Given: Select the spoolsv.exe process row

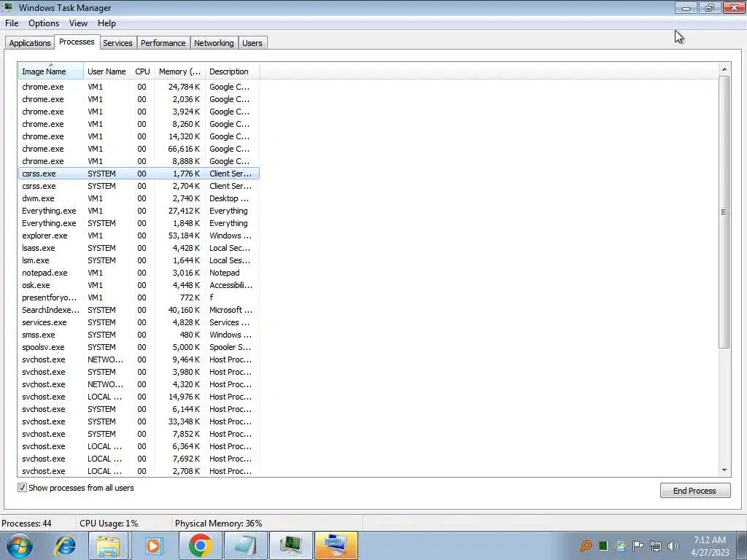Looking at the screenshot, I should [139, 346].
